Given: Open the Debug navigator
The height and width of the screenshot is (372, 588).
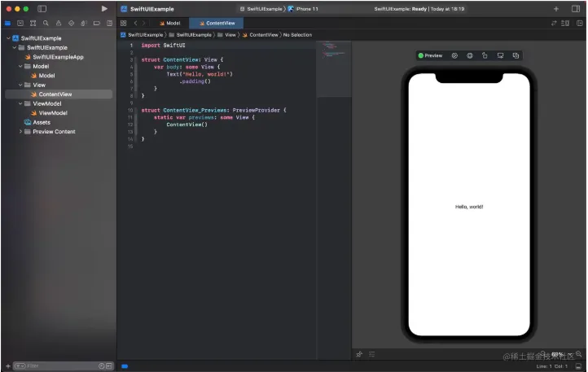Looking at the screenshot, I should 84,24.
